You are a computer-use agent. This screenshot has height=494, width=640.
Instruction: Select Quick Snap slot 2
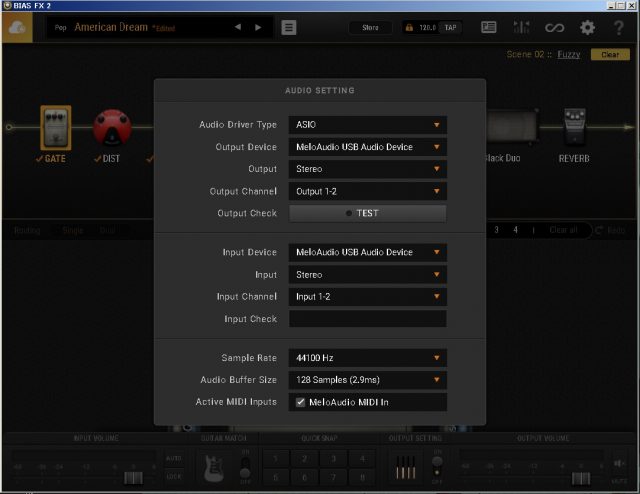coord(304,459)
